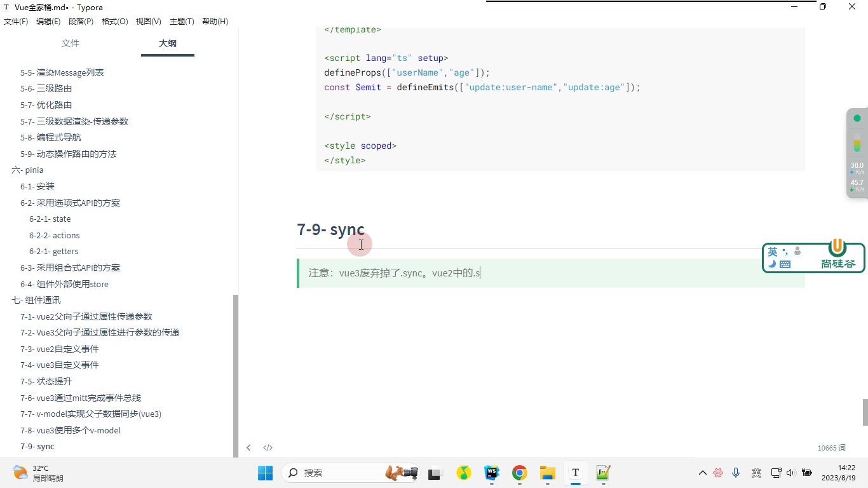This screenshot has height=488, width=868.
Task: Click the volume speaker tray icon
Action: point(790,473)
